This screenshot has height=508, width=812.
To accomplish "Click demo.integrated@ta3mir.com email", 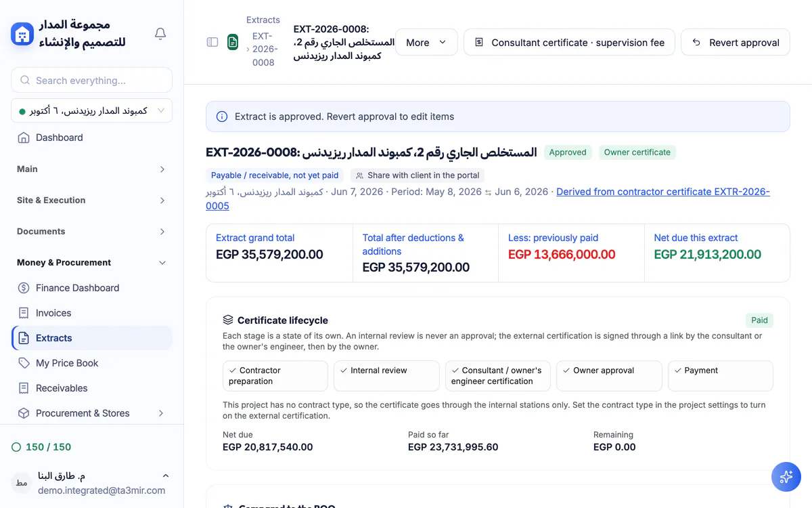I will click(x=101, y=490).
